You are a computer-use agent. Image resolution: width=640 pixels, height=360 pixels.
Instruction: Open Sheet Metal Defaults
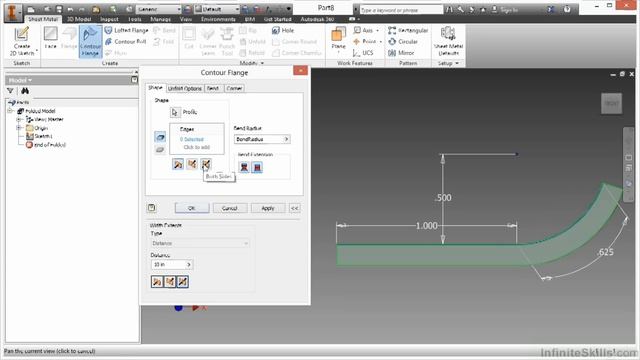[x=448, y=41]
